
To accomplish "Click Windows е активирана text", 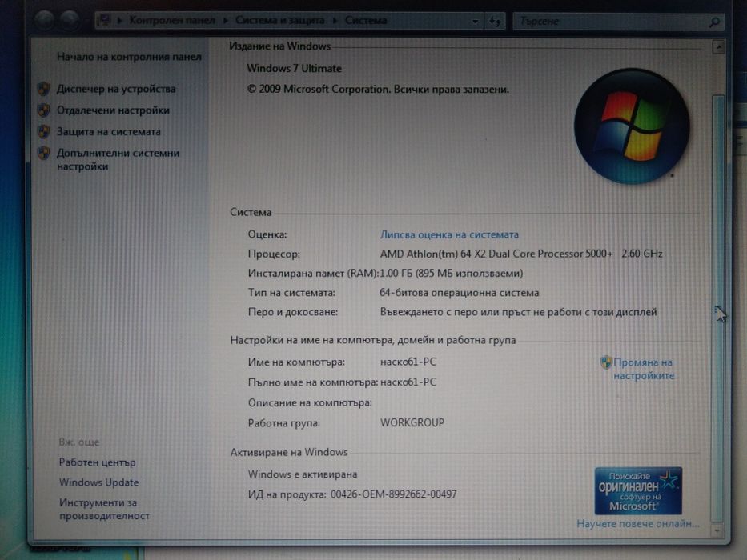I will (x=303, y=474).
